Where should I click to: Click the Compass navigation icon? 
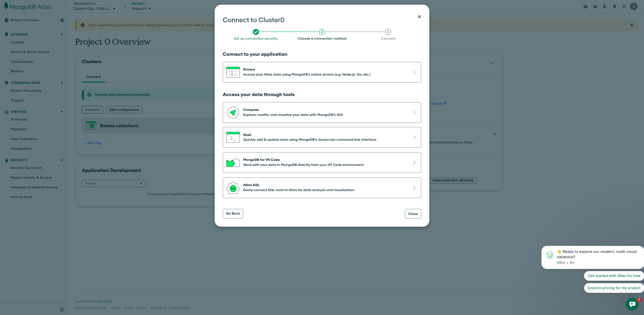coord(233,113)
